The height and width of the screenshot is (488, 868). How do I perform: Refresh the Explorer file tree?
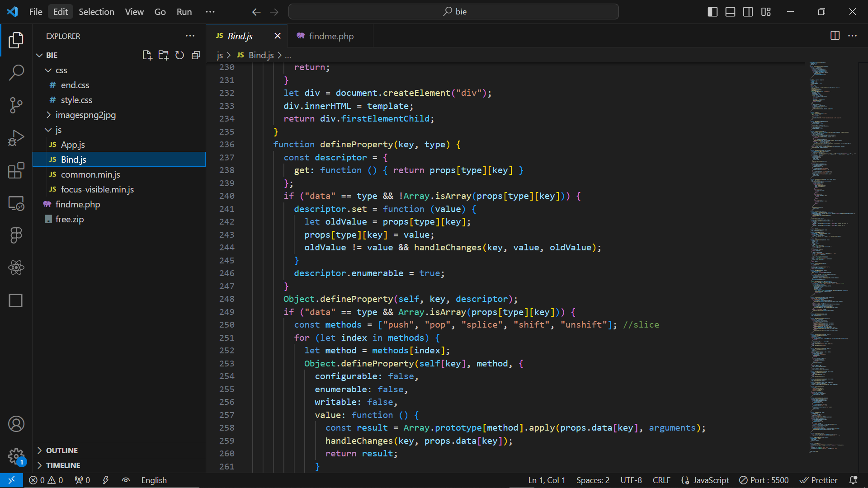tap(179, 55)
